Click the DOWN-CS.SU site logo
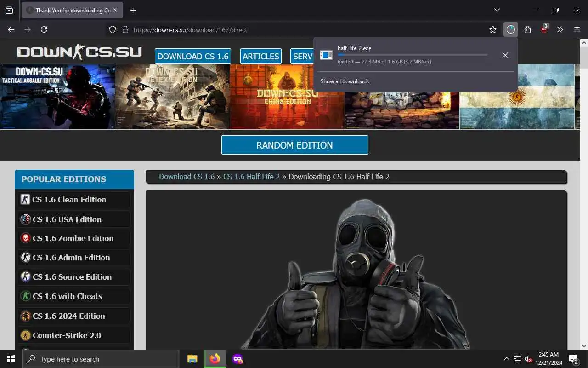 (79, 52)
